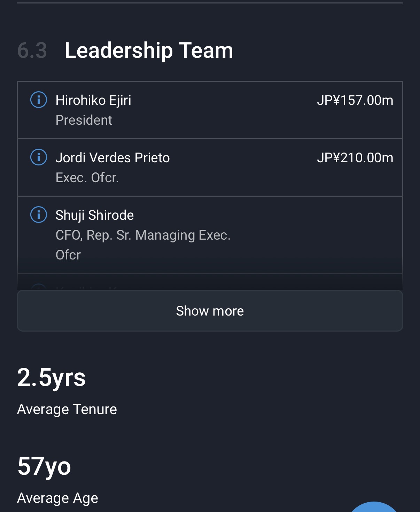420x512 pixels.
Task: Open info icon for Jordi Verdes Prieto
Action: [39, 157]
